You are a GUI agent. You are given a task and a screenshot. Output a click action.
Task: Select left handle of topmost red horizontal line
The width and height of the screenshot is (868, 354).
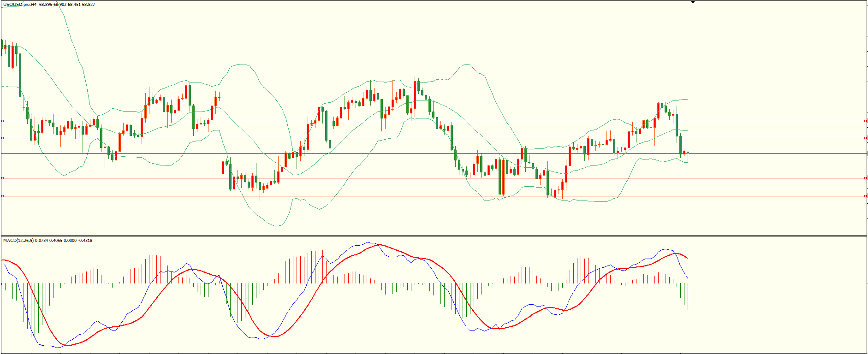(3, 121)
